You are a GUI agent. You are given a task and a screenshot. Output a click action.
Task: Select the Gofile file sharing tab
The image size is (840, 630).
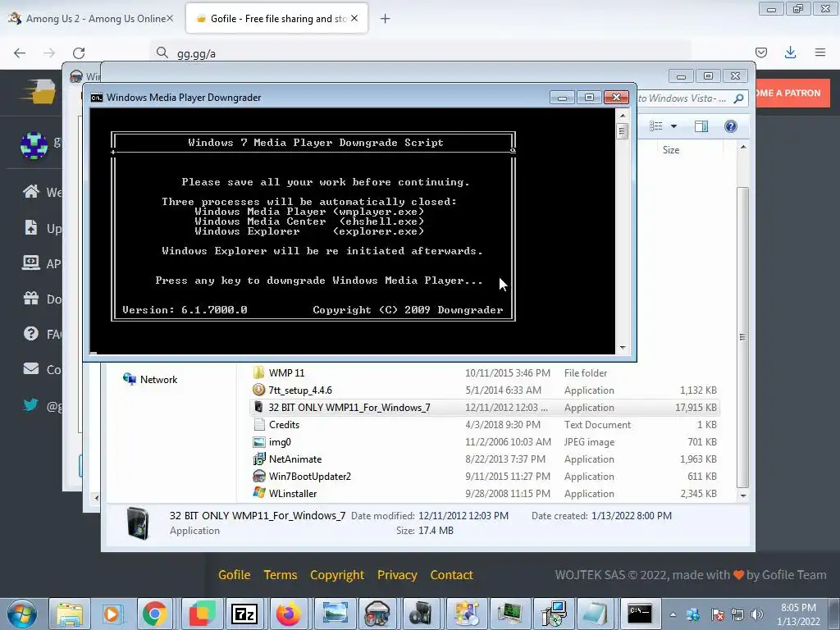point(276,18)
